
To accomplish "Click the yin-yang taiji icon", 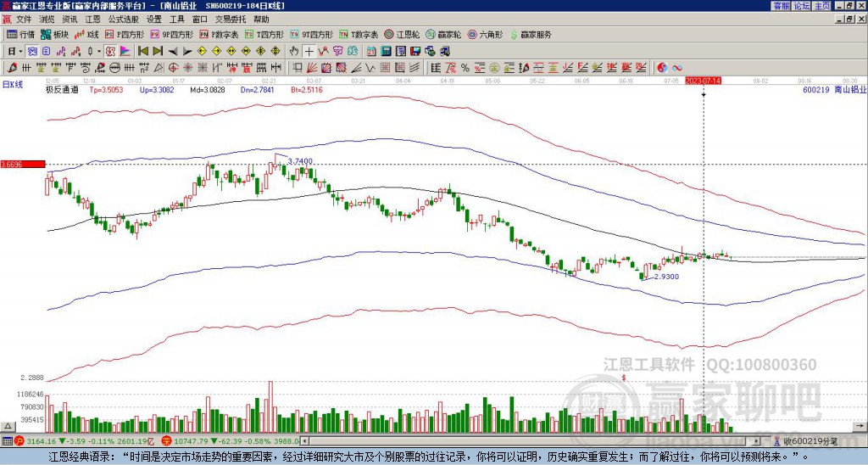I will point(663,68).
